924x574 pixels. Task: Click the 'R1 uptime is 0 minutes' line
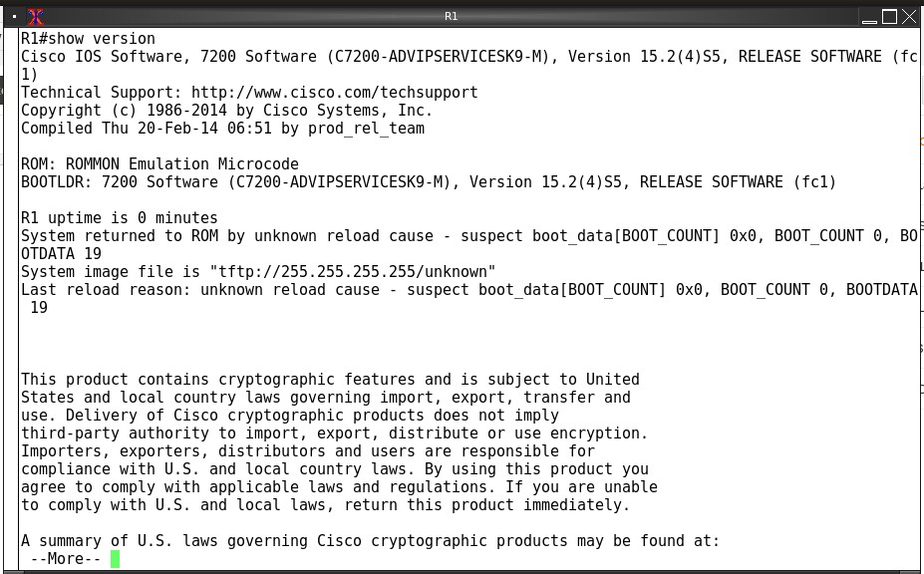(x=120, y=218)
